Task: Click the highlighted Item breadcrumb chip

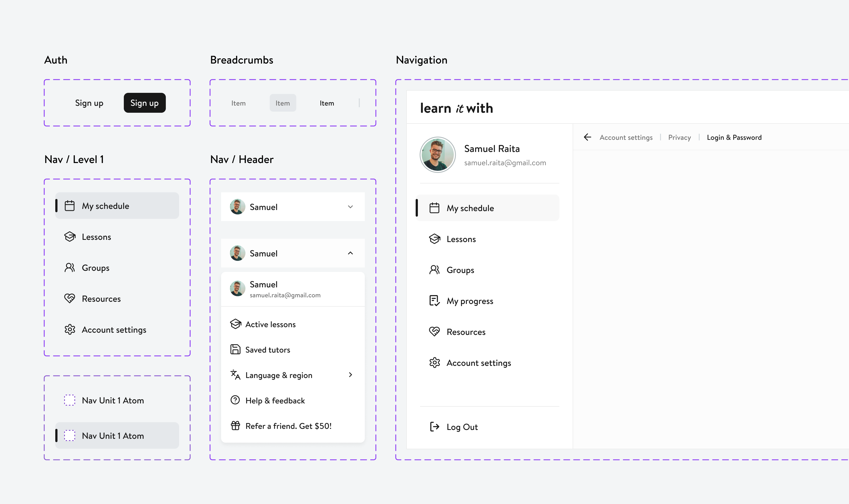Action: 282,103
